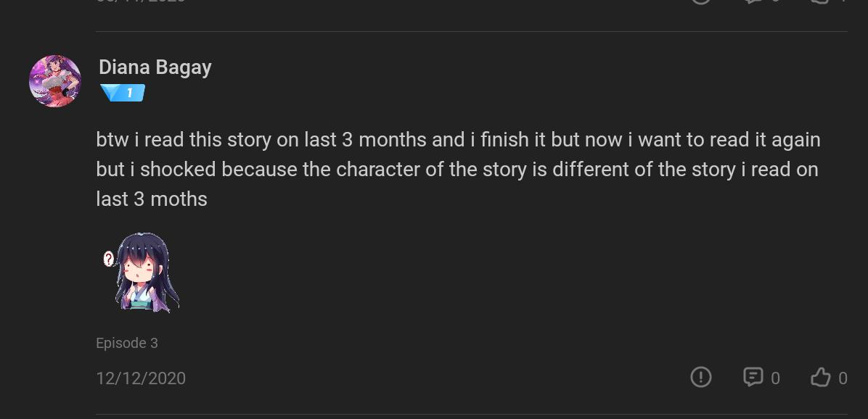Click the like count beside thumbs-up

[x=843, y=378]
